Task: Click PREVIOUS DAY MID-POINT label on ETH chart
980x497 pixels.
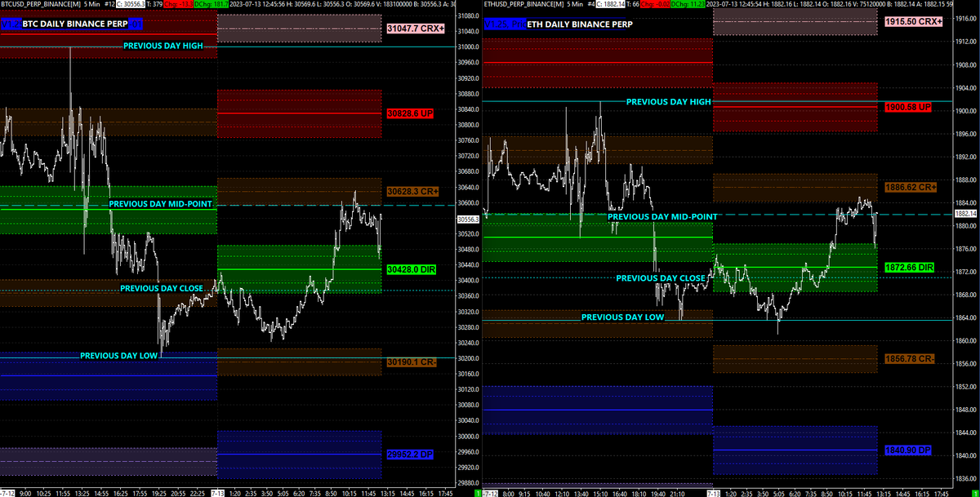Action: [x=662, y=216]
